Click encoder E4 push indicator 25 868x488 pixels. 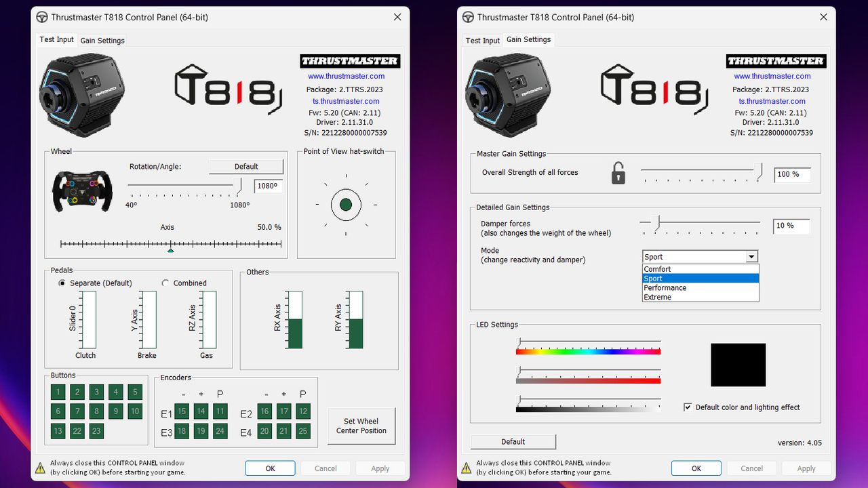pos(302,430)
